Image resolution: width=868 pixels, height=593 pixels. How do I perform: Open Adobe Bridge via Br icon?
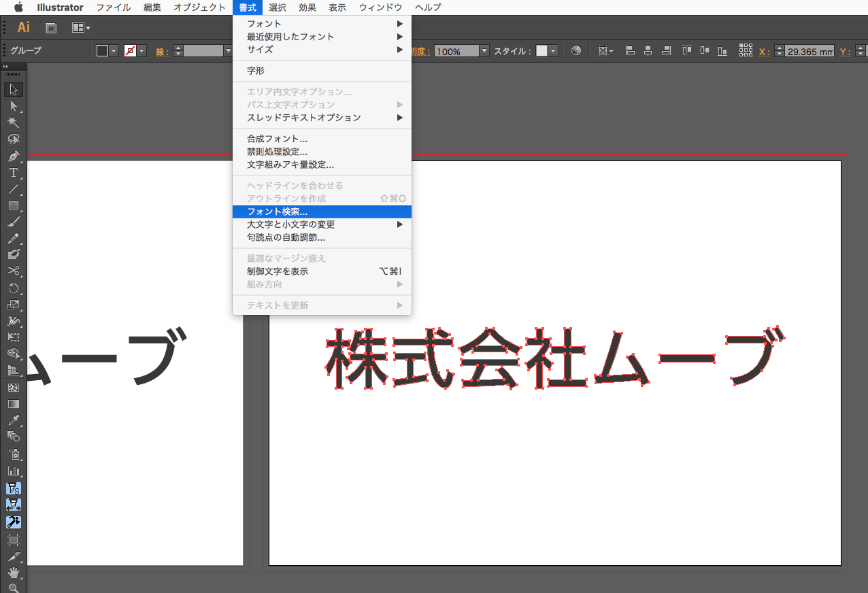[x=50, y=28]
